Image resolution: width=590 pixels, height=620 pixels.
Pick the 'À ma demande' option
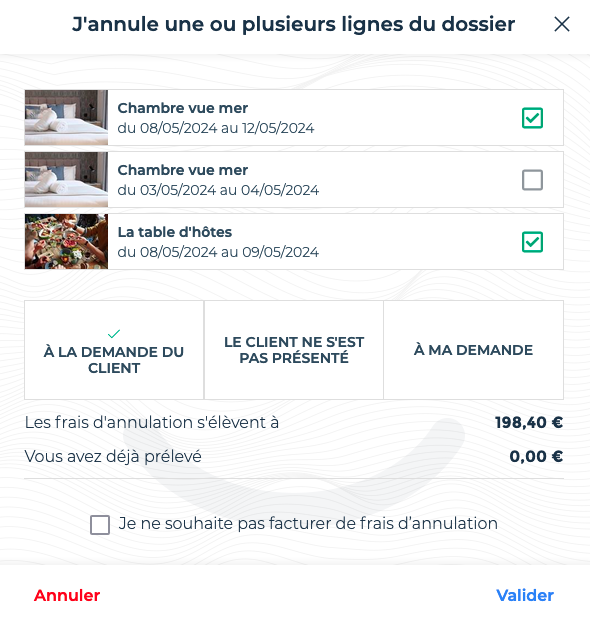coord(473,350)
